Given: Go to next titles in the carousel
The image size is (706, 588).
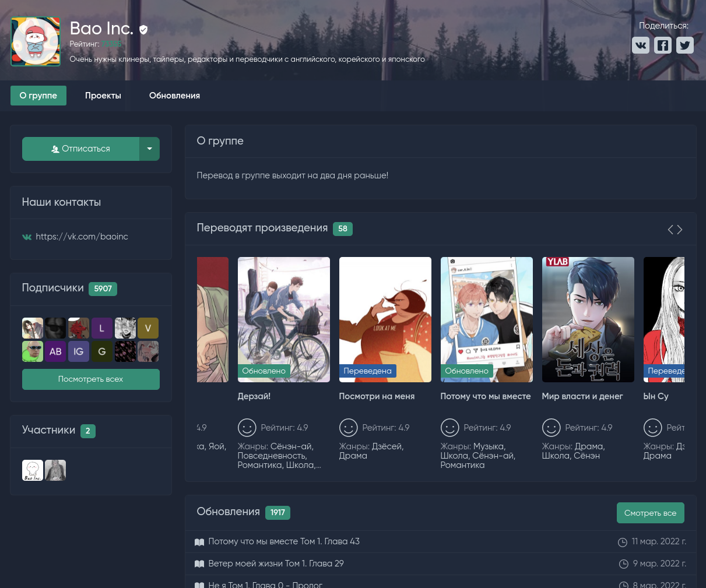Looking at the screenshot, I should [680, 230].
